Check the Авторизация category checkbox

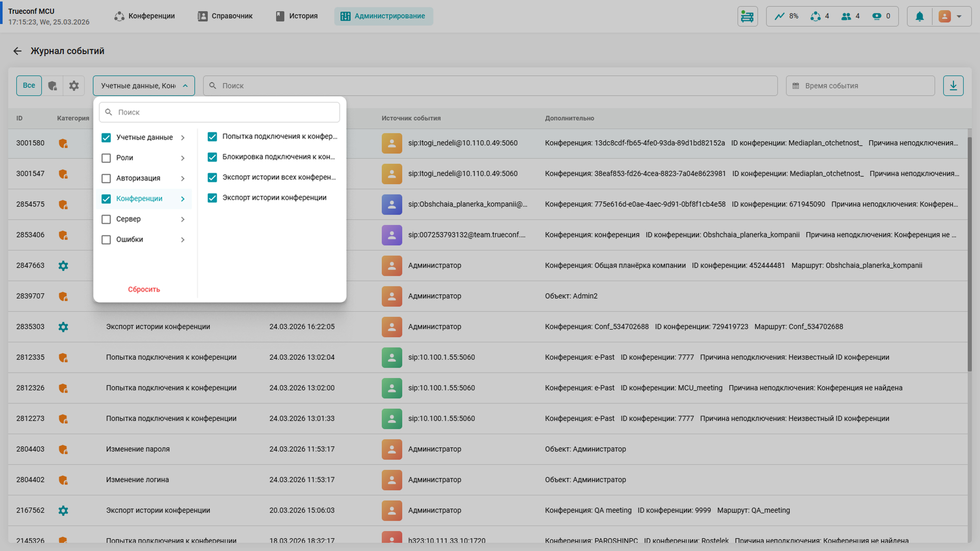coord(106,179)
